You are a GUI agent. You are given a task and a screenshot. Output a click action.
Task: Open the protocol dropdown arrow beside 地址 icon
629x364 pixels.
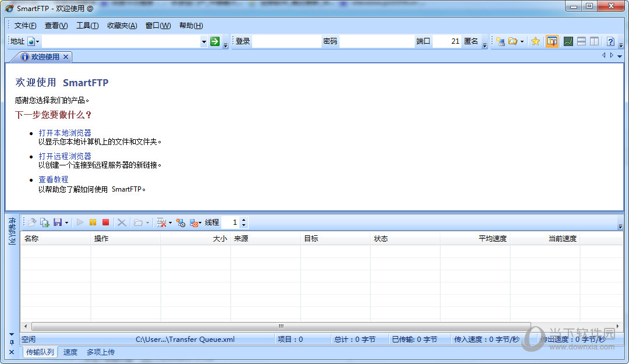[37, 41]
